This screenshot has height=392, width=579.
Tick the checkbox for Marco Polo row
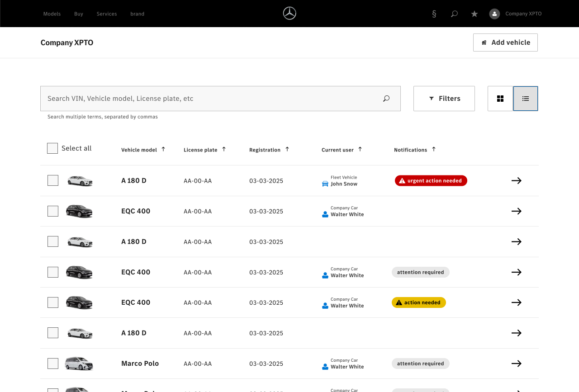coord(53,364)
